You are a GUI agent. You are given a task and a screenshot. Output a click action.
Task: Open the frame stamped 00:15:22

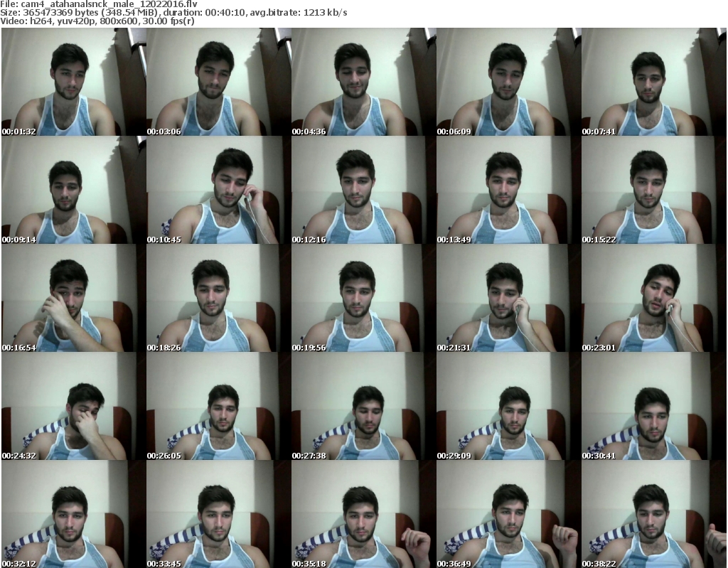point(654,190)
